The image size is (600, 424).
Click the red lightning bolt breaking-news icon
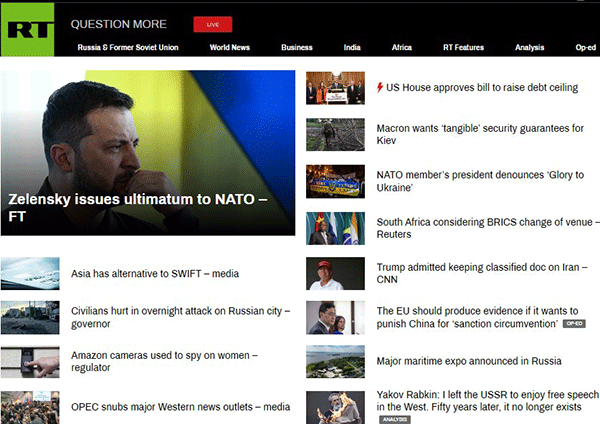380,88
